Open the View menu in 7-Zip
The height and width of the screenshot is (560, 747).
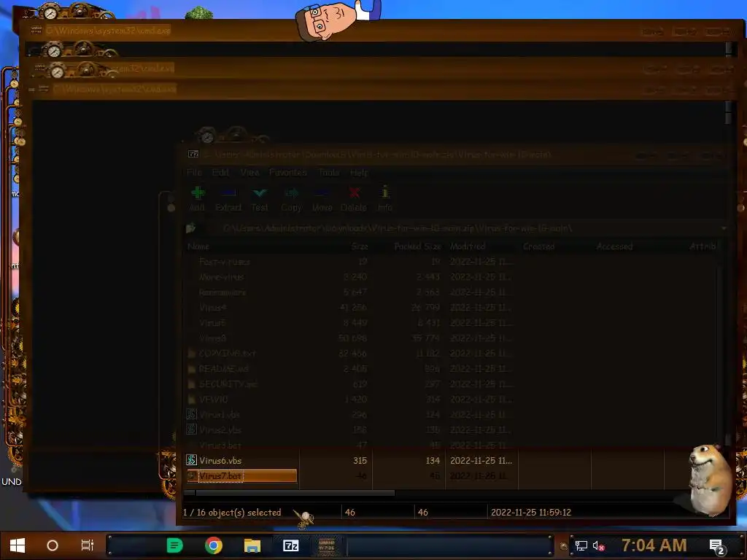click(249, 172)
